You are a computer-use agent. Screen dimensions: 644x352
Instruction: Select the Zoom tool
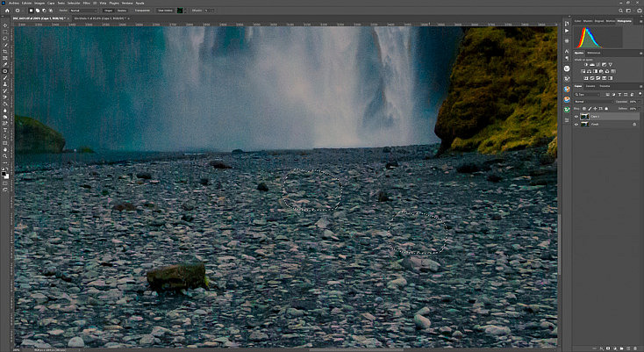(5, 156)
